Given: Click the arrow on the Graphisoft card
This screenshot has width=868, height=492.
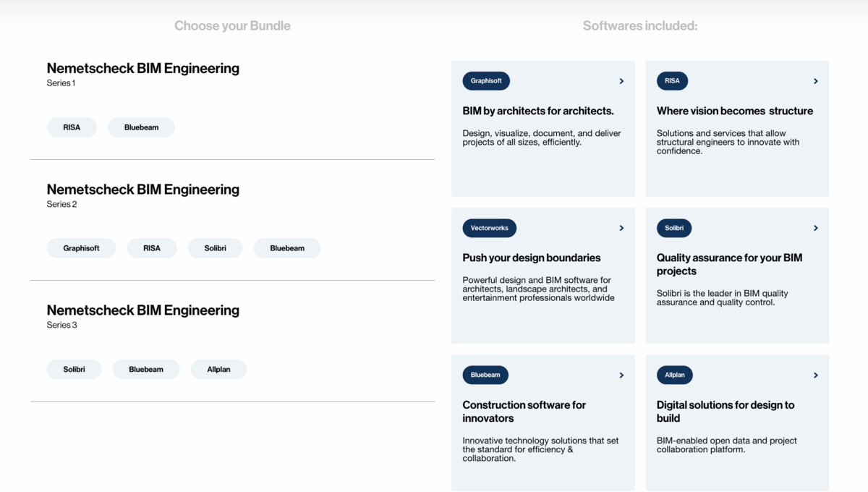Looking at the screenshot, I should coord(621,81).
